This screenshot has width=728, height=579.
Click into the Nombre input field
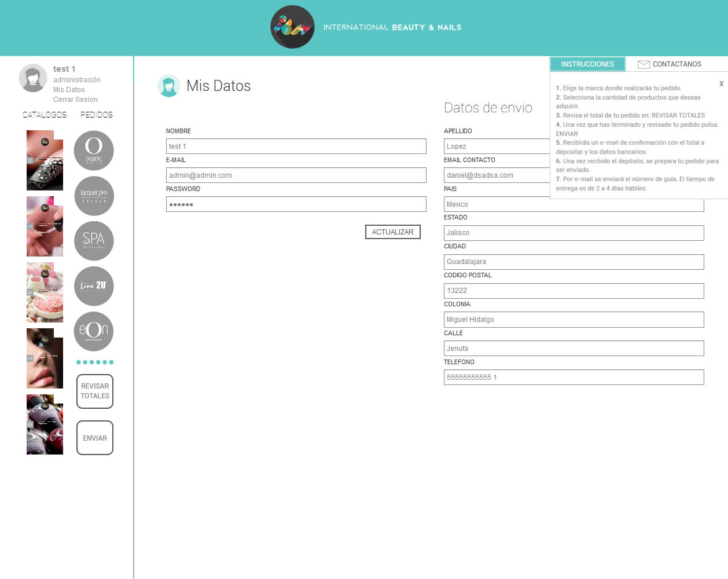[x=296, y=146]
